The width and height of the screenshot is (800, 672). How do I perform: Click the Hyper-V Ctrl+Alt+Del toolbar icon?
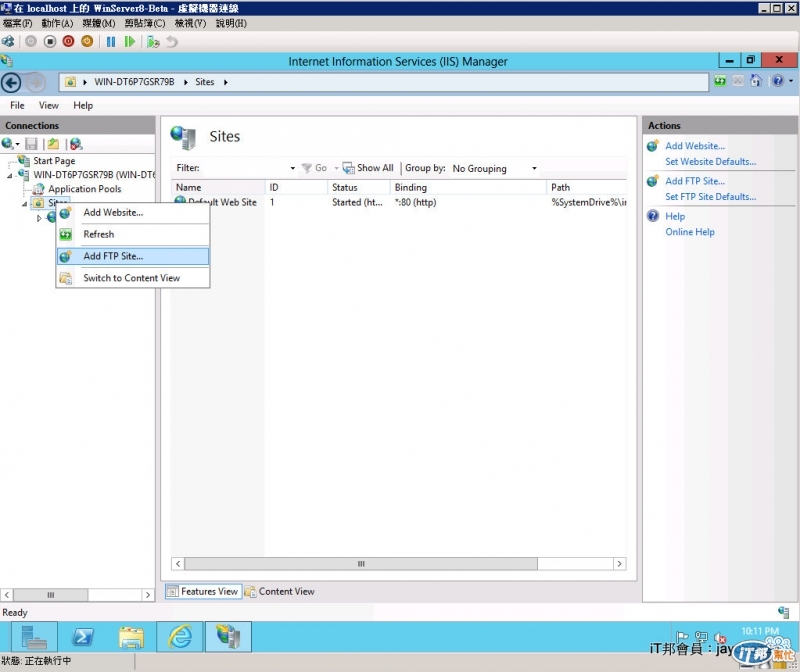point(9,41)
